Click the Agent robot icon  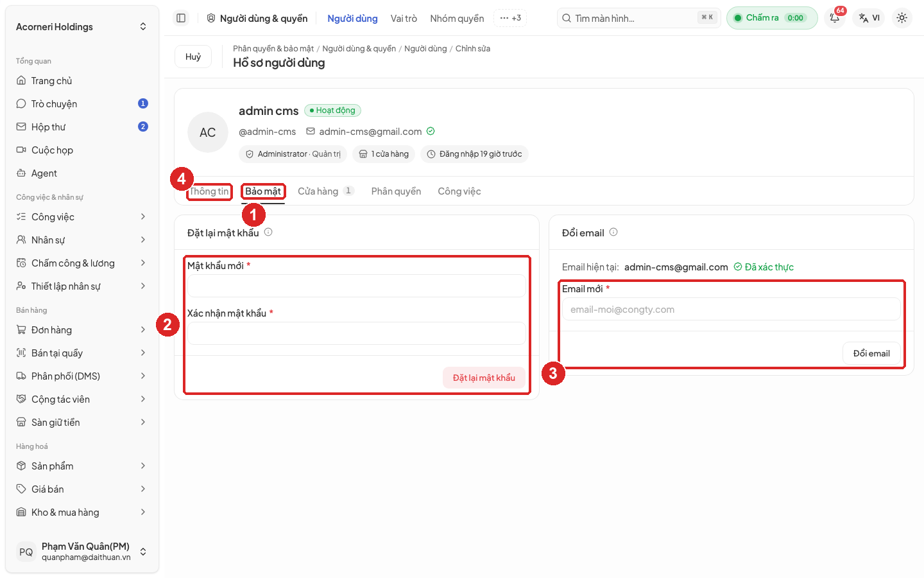click(21, 173)
